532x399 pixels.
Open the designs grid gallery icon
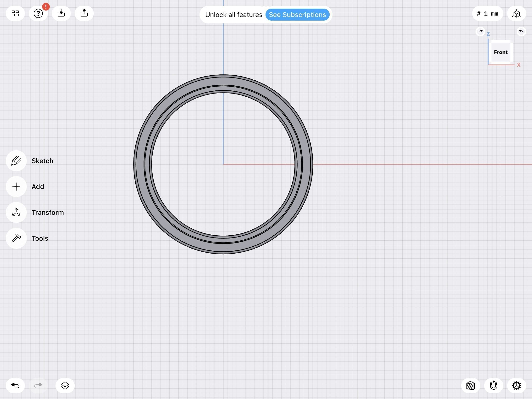15,13
